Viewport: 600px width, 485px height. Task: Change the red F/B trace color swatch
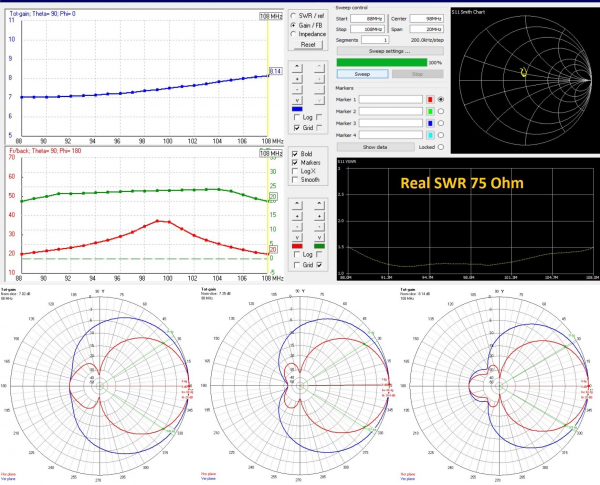tap(297, 246)
